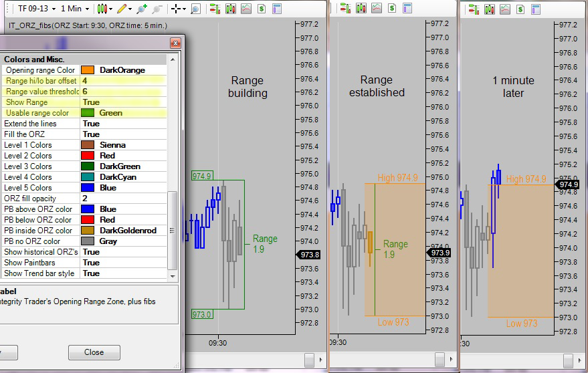Change Show Range True value
The height and width of the screenshot is (373, 588).
tap(123, 102)
